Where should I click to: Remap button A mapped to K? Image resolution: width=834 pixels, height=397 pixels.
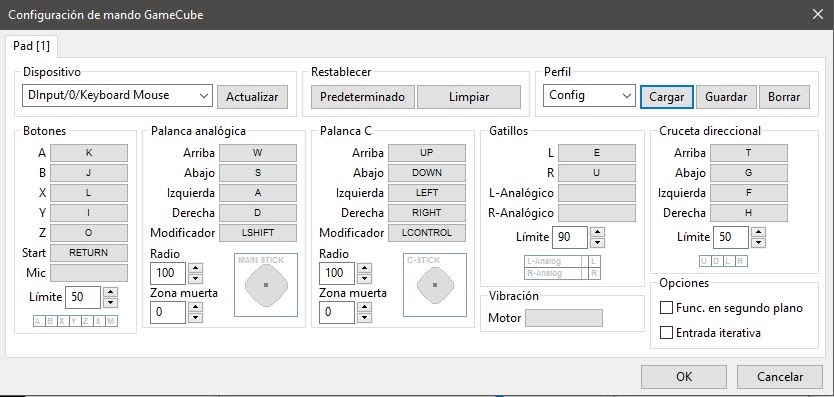tap(89, 153)
